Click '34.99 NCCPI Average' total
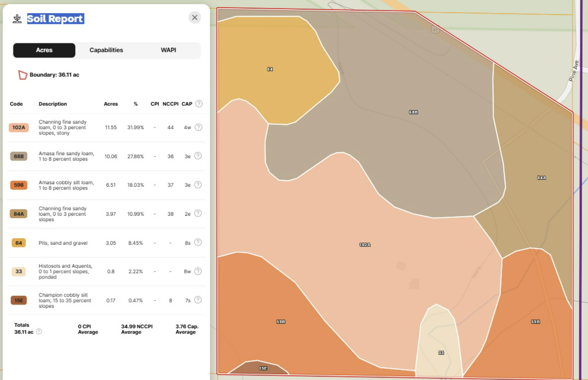Screen dimensions: 588x380 click(137, 329)
